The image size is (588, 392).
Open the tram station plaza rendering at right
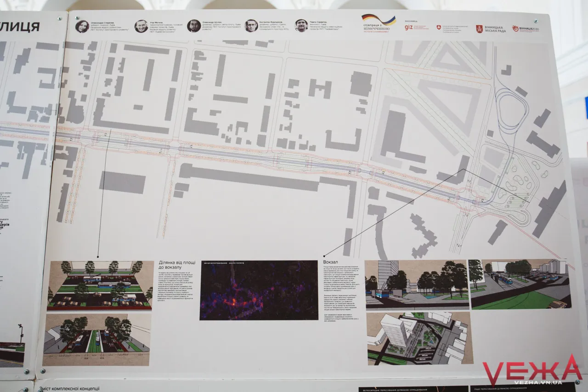pyautogui.click(x=520, y=284)
